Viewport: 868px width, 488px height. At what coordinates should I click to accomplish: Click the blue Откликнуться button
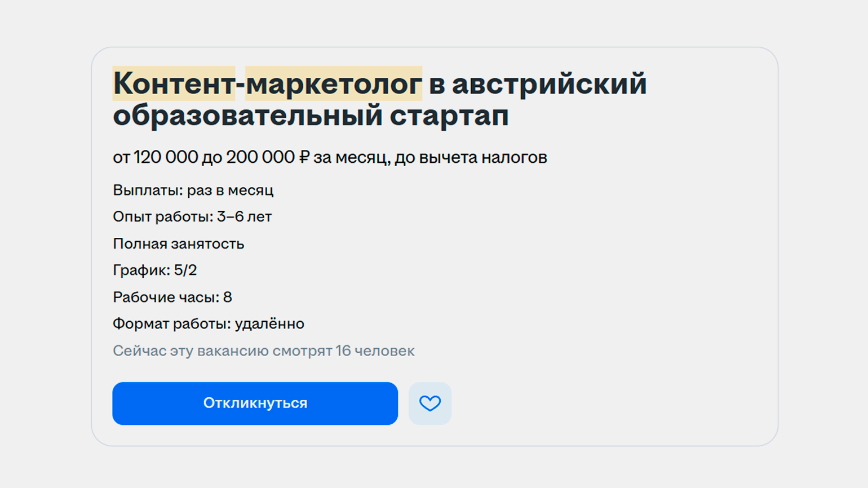255,403
